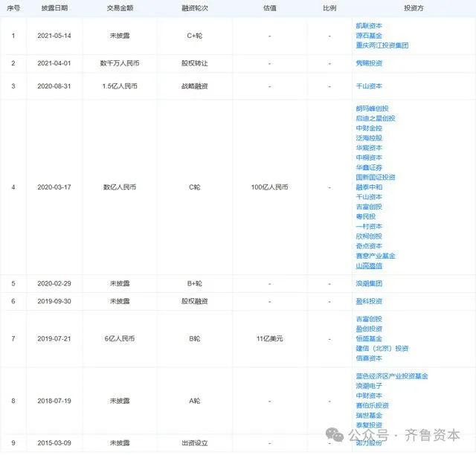Open the 华宸资本 investor link

(369, 148)
